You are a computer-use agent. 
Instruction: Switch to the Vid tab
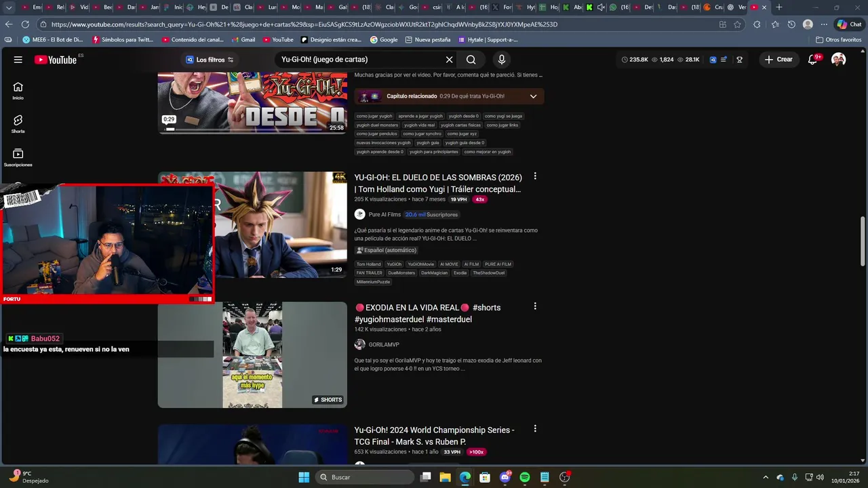pos(79,7)
